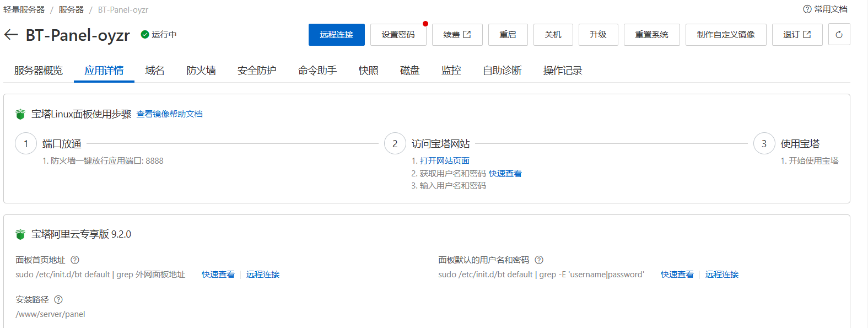Click the 升级 upgrade button
The height and width of the screenshot is (328, 868).
[x=599, y=35]
